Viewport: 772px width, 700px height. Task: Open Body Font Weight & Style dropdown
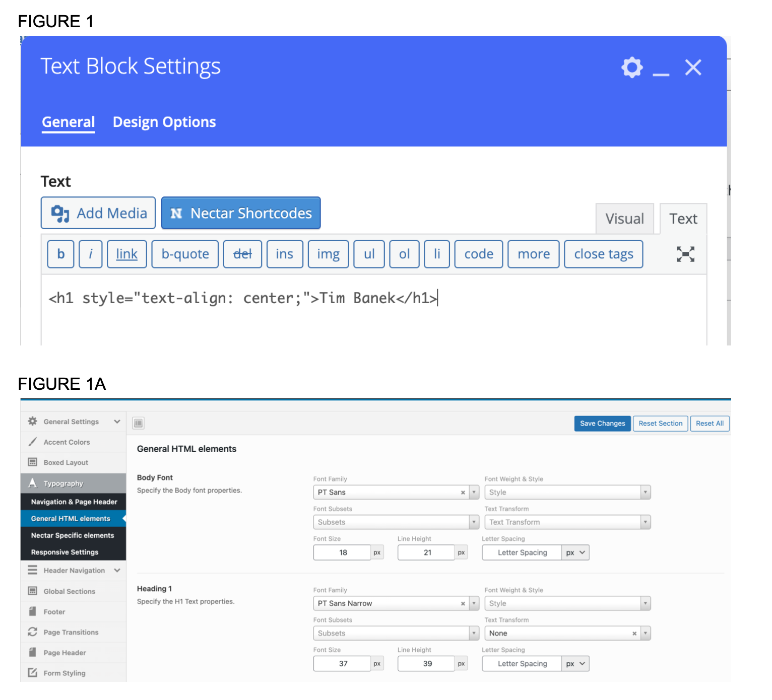point(567,493)
